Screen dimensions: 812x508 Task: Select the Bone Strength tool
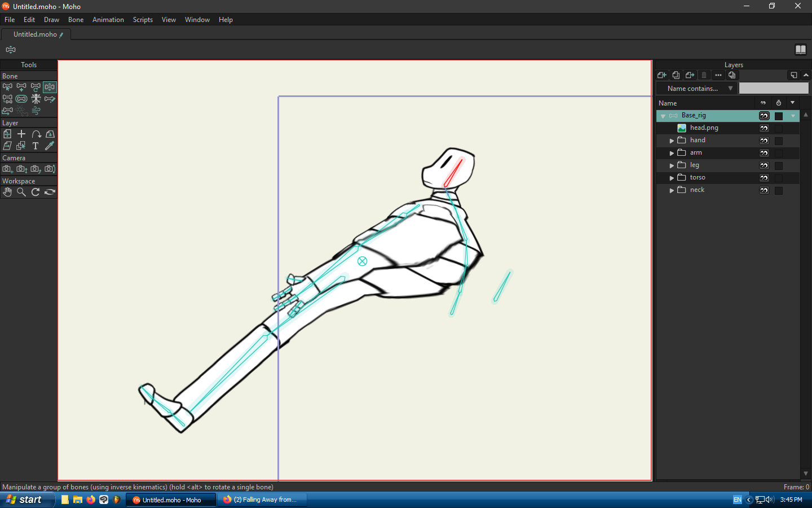[21, 99]
